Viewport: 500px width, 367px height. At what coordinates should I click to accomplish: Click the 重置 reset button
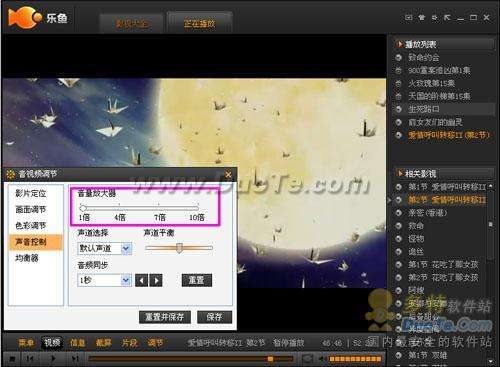(x=197, y=280)
